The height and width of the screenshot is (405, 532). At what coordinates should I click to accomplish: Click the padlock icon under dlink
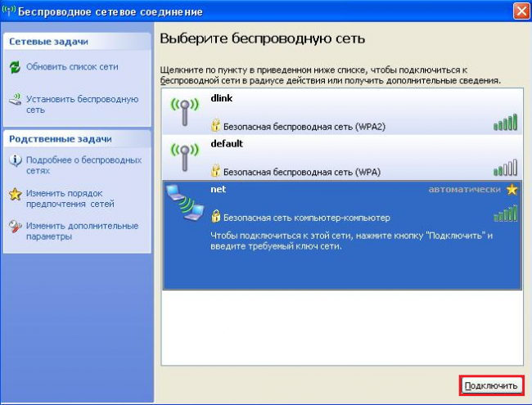tap(216, 126)
